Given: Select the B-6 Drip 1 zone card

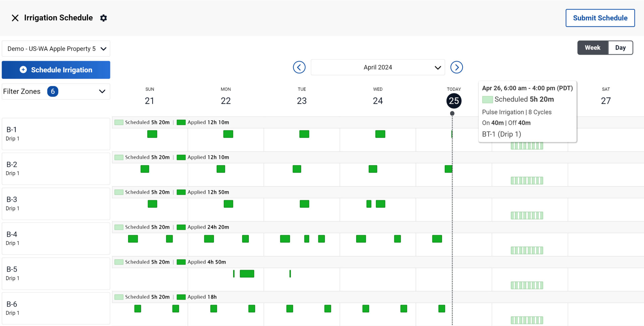Looking at the screenshot, I should click(x=56, y=308).
